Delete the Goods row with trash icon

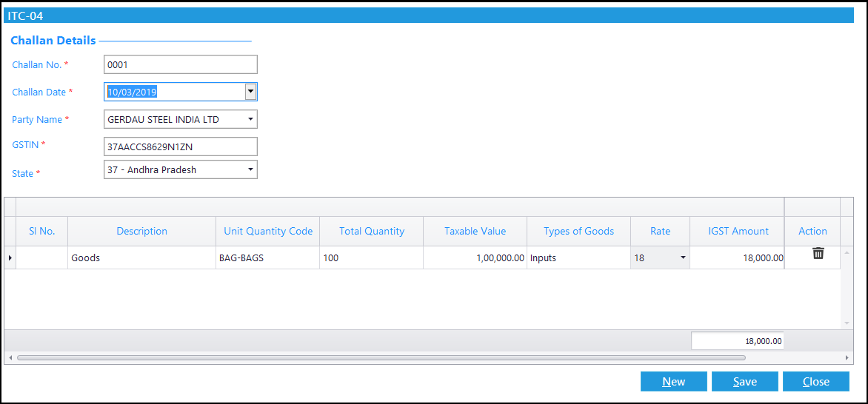(x=818, y=254)
